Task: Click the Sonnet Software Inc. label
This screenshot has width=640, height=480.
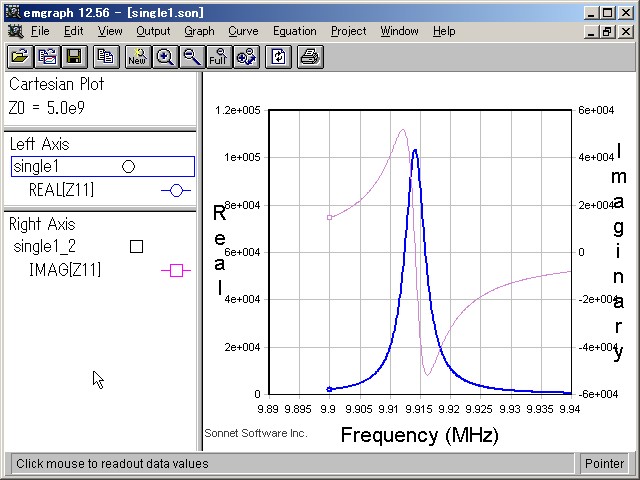Action: click(x=256, y=433)
